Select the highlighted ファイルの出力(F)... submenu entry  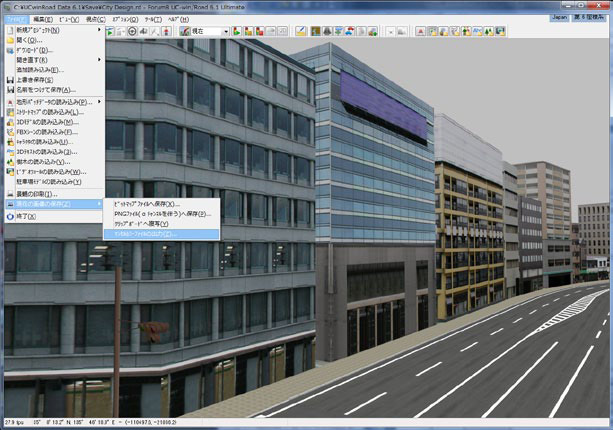pos(161,234)
